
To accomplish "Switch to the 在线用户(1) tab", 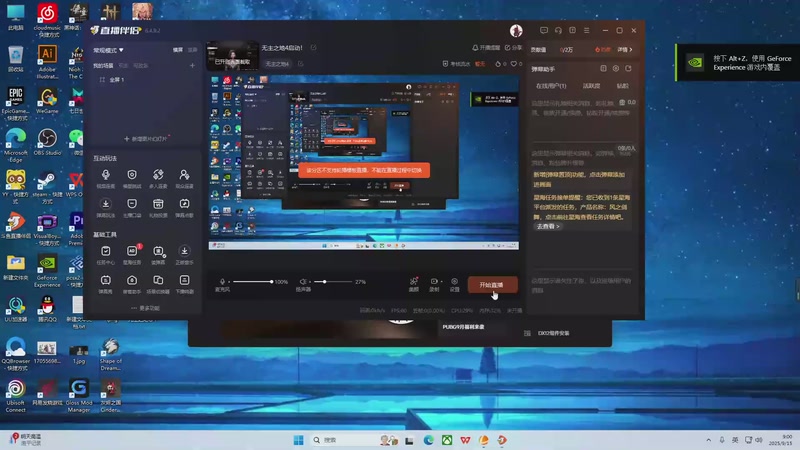I will tap(551, 86).
